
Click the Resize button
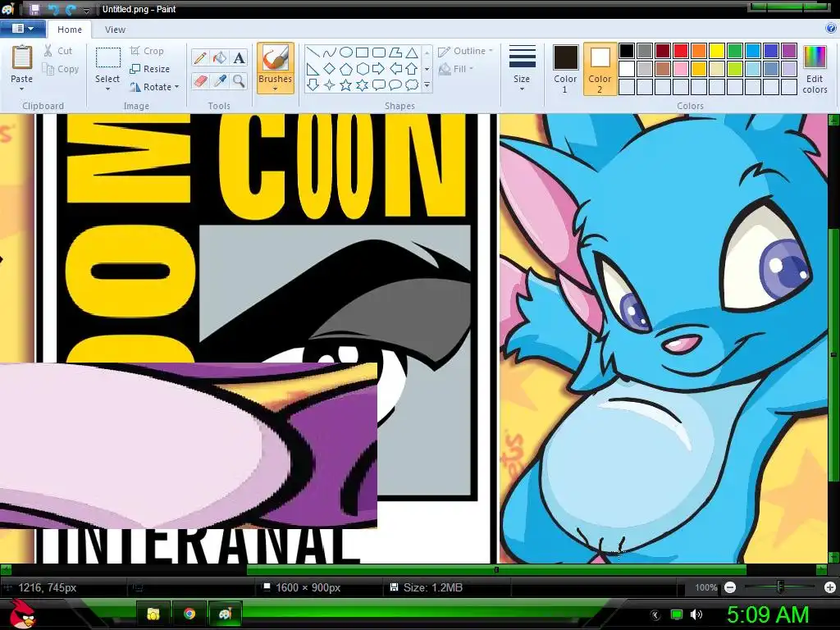[x=150, y=69]
